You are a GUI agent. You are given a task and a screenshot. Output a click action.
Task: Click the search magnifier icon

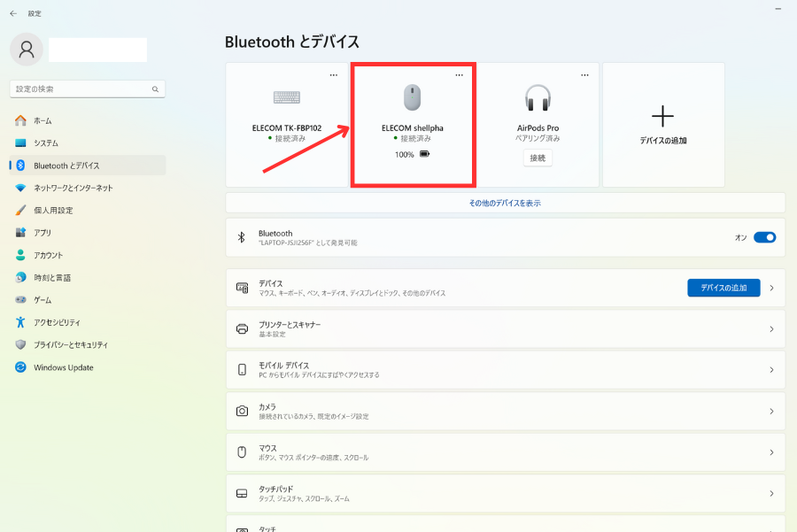coord(155,89)
